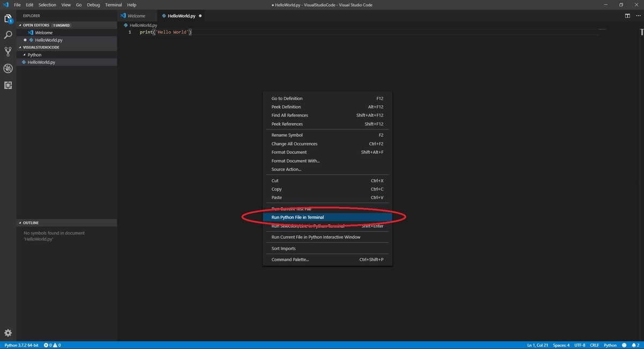Open the Search view icon

point(8,35)
